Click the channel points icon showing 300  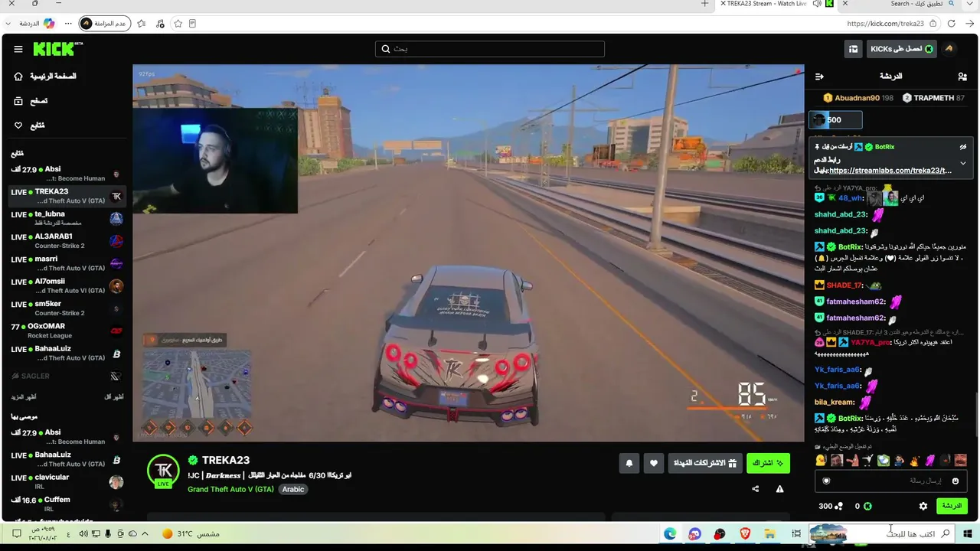838,506
